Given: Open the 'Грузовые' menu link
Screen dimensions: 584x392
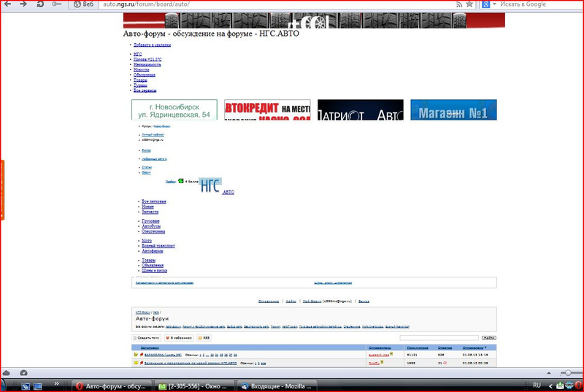Looking at the screenshot, I should click(x=150, y=221).
